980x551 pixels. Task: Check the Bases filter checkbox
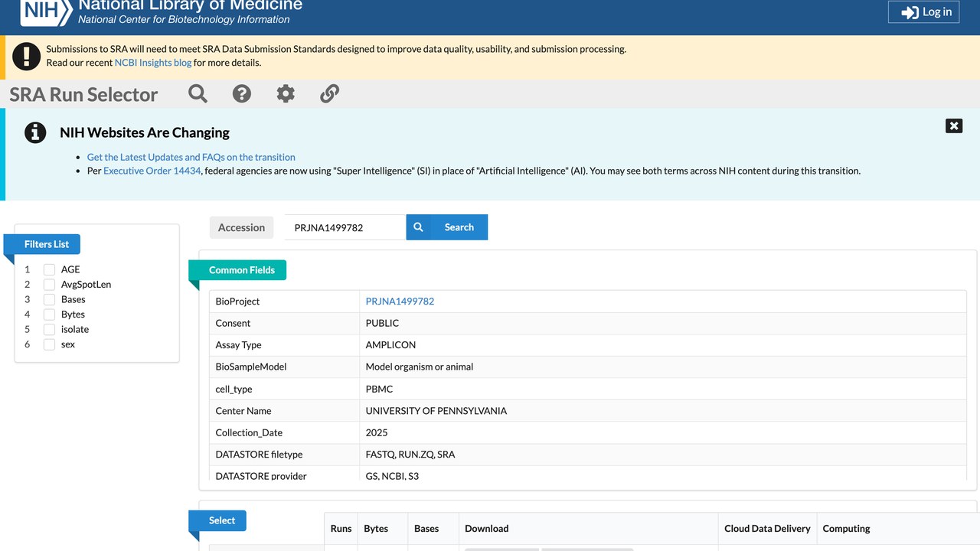tap(50, 299)
